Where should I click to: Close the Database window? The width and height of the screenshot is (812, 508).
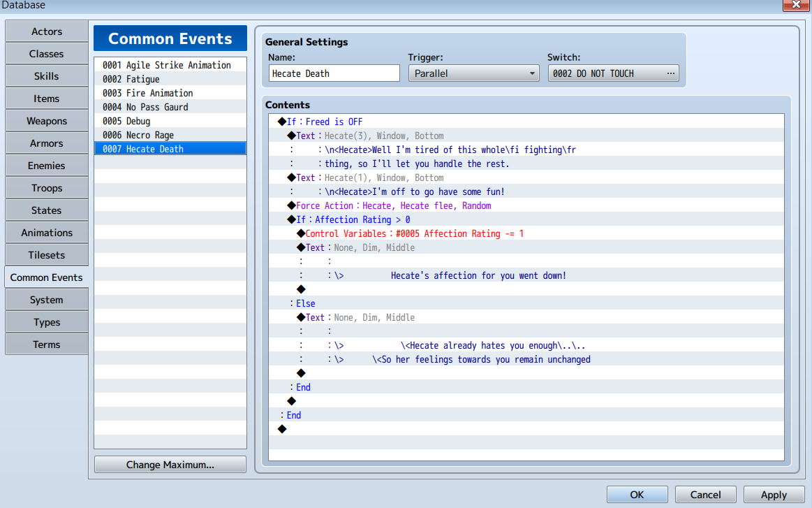point(796,5)
